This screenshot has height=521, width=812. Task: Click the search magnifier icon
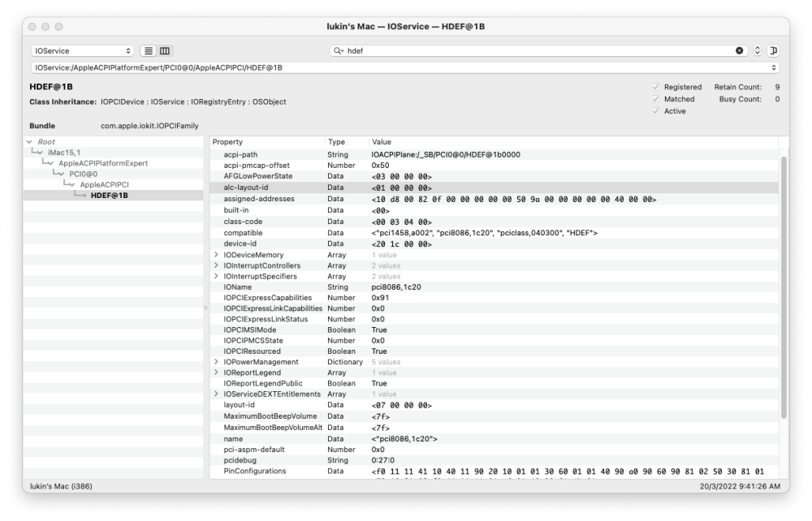339,50
